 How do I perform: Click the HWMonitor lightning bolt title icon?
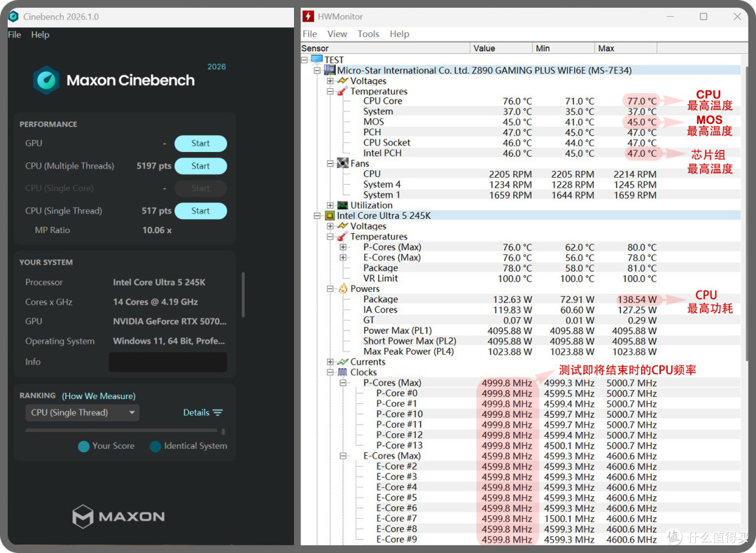click(x=308, y=16)
